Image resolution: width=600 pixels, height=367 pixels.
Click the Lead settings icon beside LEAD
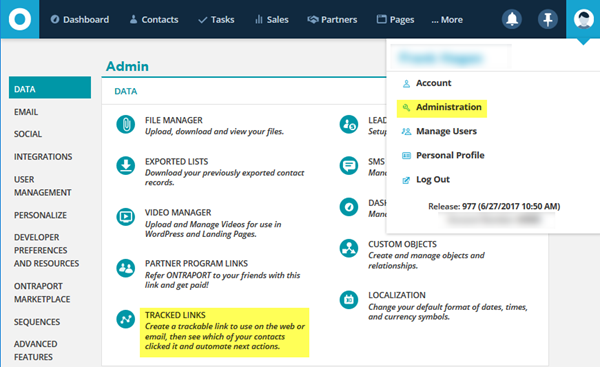pos(349,124)
